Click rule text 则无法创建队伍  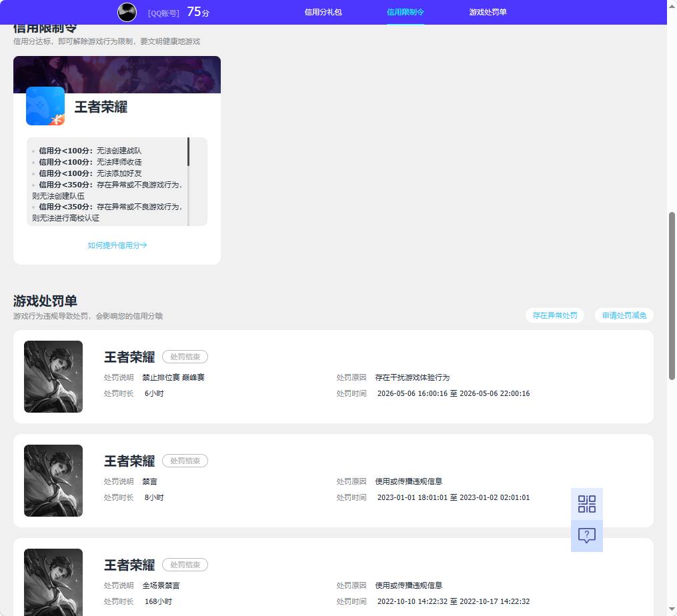click(58, 196)
